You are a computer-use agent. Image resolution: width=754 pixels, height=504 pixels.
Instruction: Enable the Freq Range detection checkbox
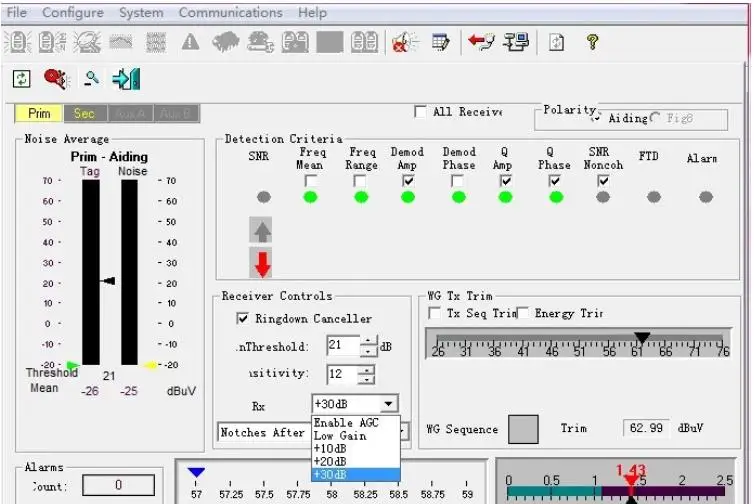point(359,181)
